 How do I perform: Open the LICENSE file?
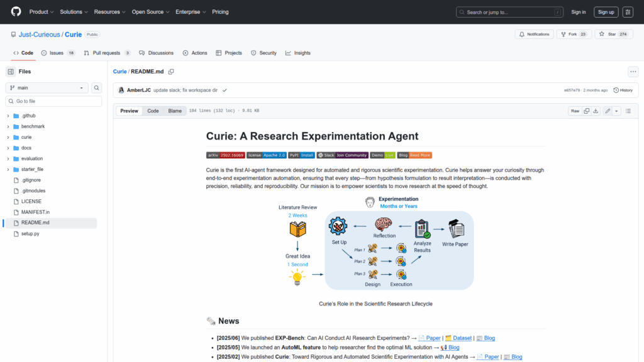coord(31,202)
